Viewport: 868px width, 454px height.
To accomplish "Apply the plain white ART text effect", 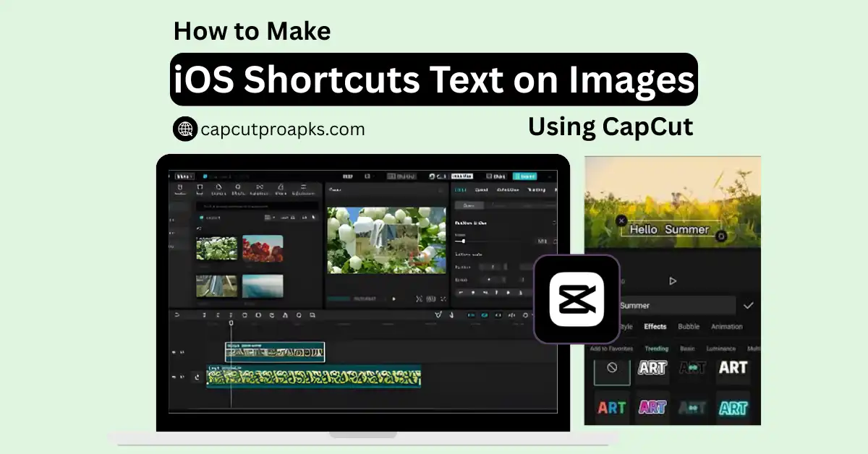I will 733,368.
